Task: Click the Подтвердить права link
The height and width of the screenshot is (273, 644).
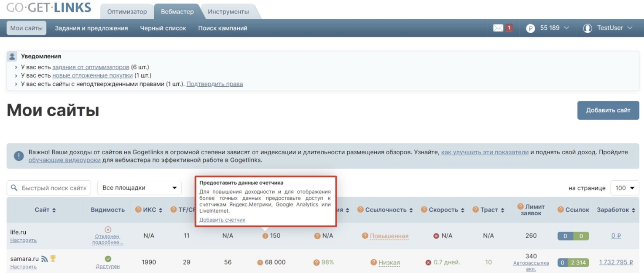Action: 215,84
